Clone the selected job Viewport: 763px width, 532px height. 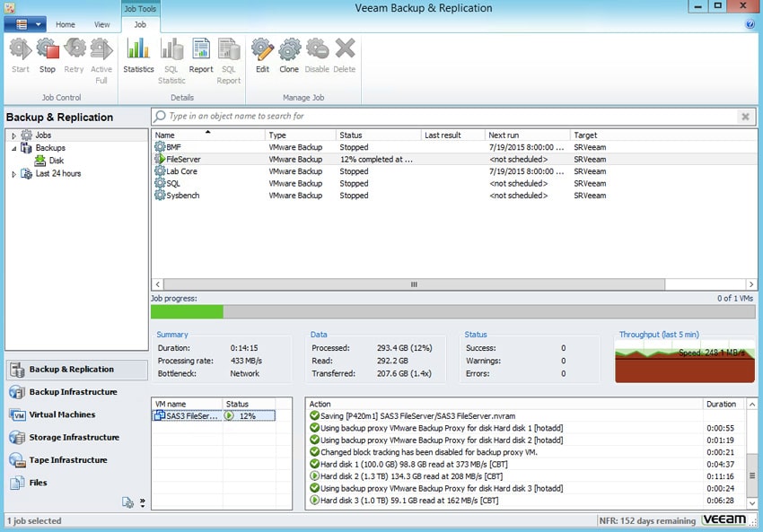tap(289, 56)
